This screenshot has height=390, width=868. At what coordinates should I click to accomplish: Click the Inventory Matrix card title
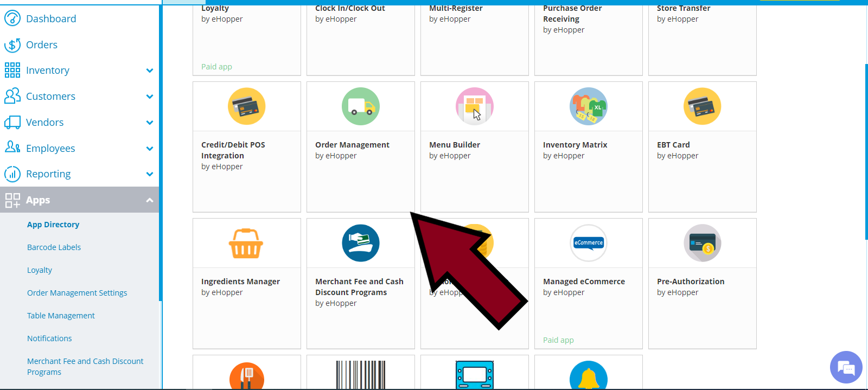click(575, 145)
